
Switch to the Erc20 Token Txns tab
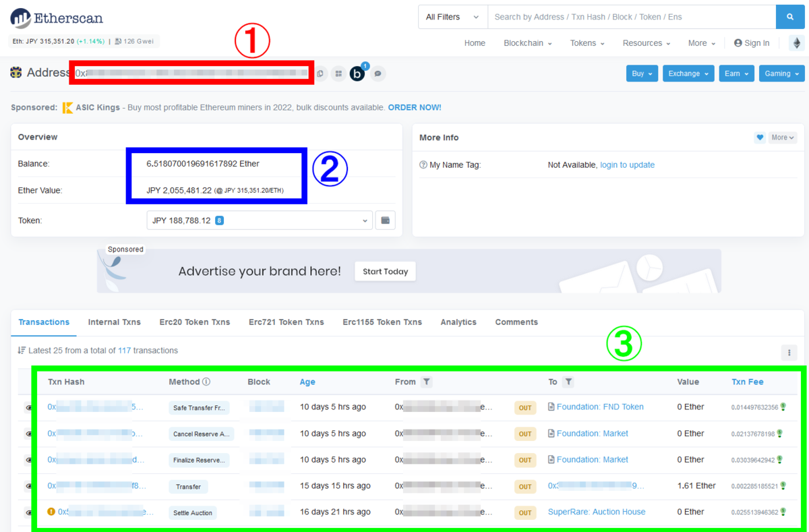pos(195,322)
